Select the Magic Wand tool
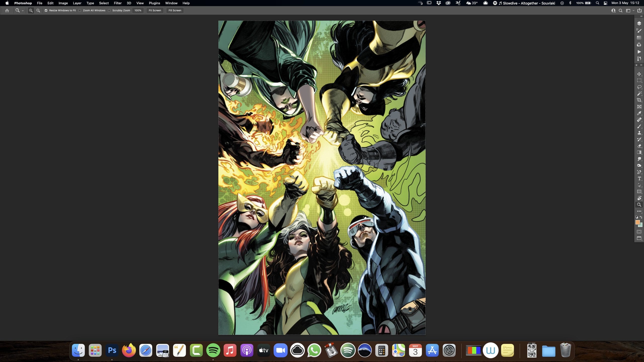Screen dimensions: 644x362 coord(639,94)
